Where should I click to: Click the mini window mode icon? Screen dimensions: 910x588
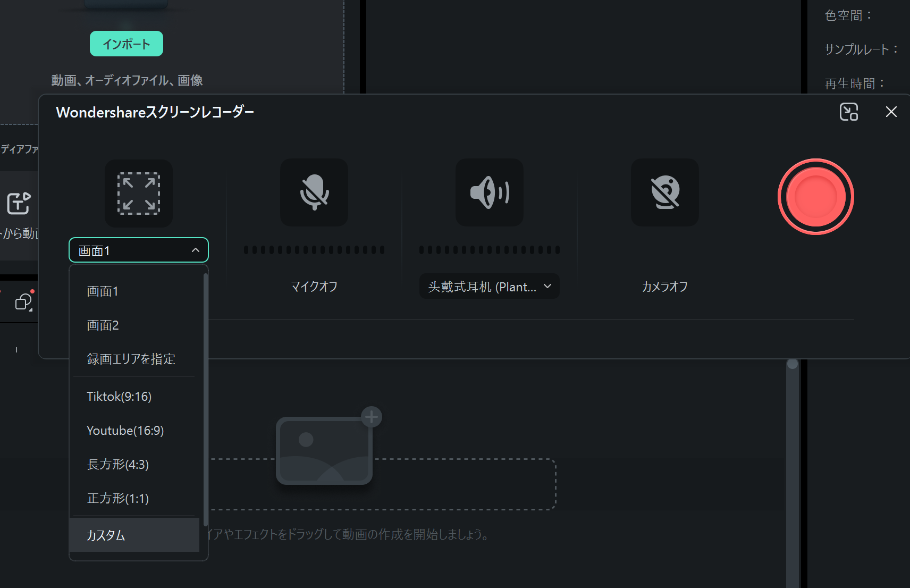[x=849, y=112]
